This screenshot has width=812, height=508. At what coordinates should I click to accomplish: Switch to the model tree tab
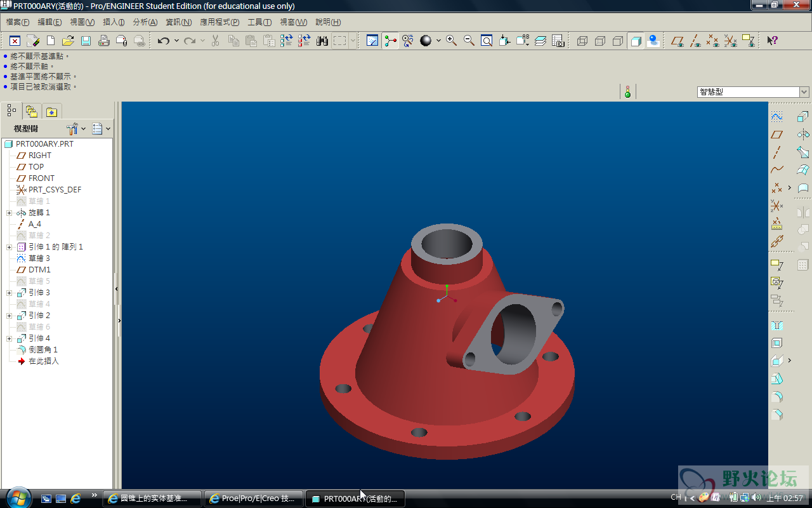[x=11, y=110]
